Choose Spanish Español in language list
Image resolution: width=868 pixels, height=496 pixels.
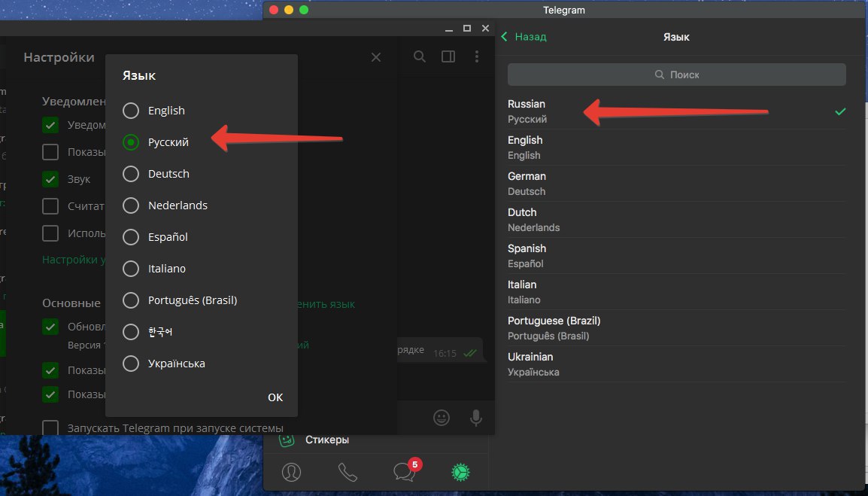point(676,255)
